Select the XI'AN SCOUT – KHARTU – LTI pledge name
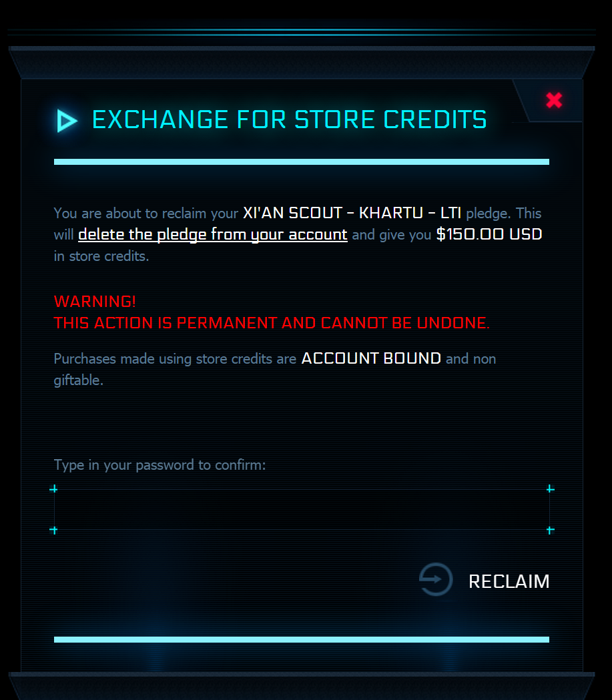 point(352,214)
